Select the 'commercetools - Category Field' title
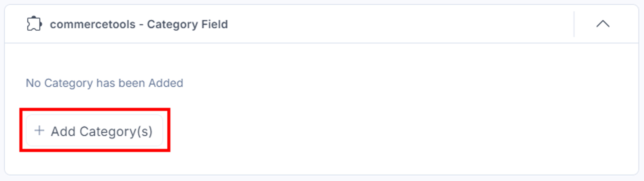644x181 pixels. click(x=139, y=25)
